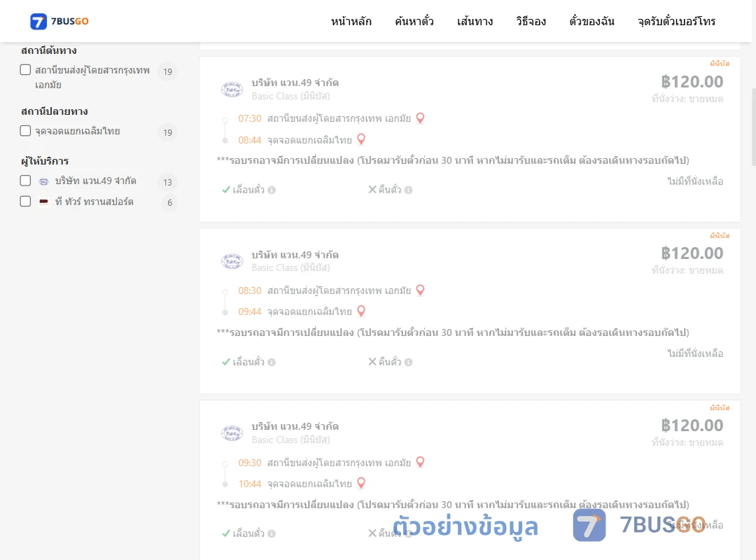Click บริษัท แวน.49 จำกัด name on 08:30 card
Screen dimensions: 756x560
295,255
